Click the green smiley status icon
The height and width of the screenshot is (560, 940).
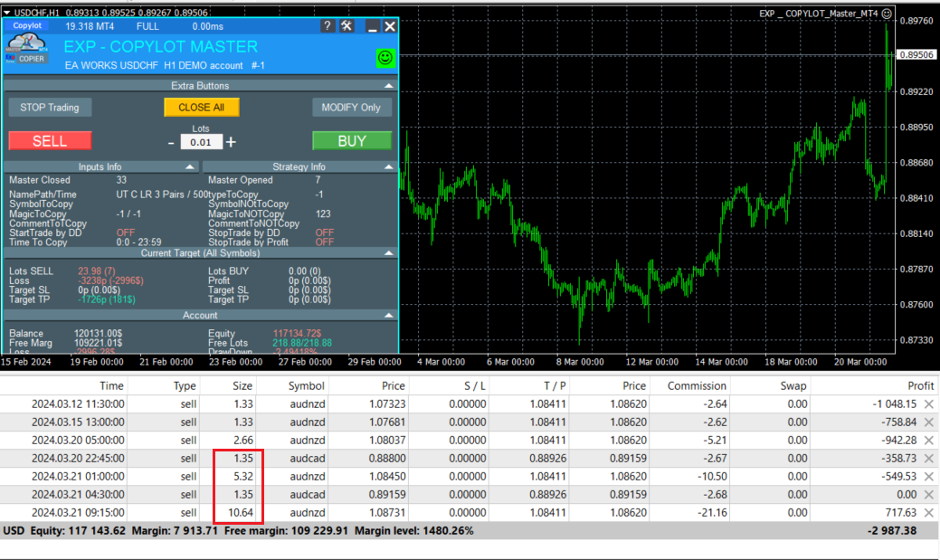385,58
